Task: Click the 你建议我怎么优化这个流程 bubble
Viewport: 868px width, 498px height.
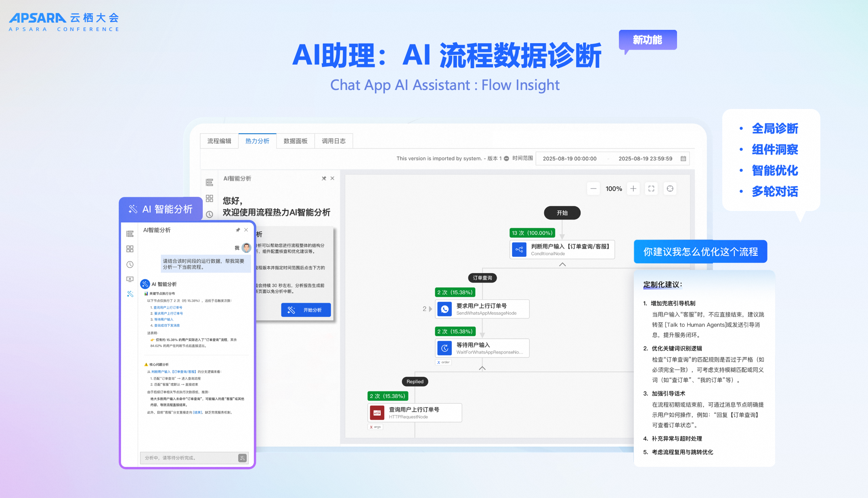Action: (x=700, y=251)
